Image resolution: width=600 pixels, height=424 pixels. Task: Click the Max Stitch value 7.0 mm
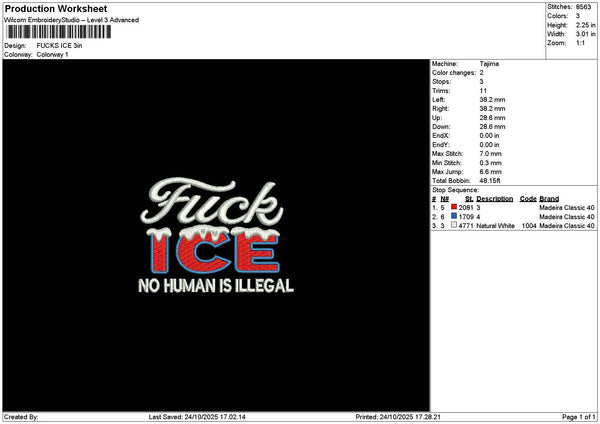click(x=491, y=154)
